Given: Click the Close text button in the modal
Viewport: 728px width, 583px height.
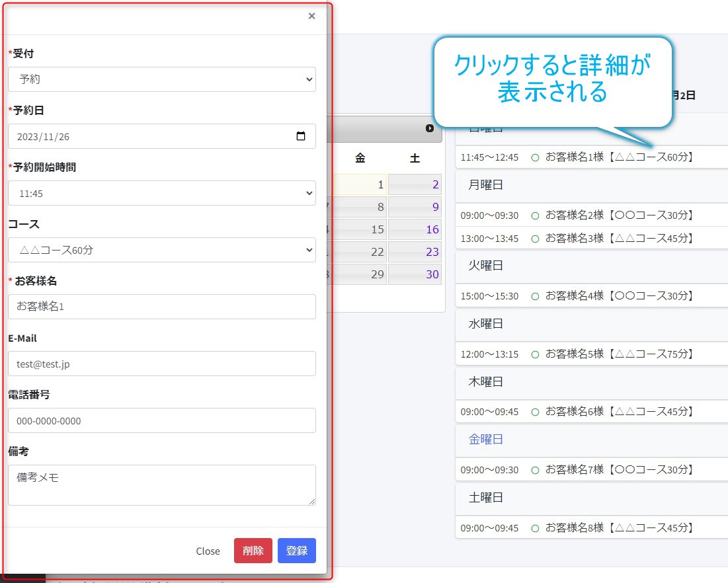Looking at the screenshot, I should click(208, 551).
